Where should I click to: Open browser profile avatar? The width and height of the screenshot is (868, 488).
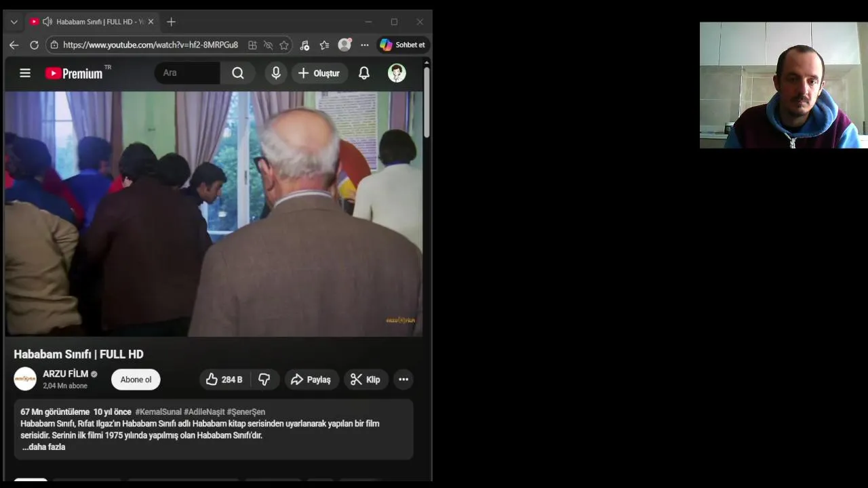click(x=345, y=45)
